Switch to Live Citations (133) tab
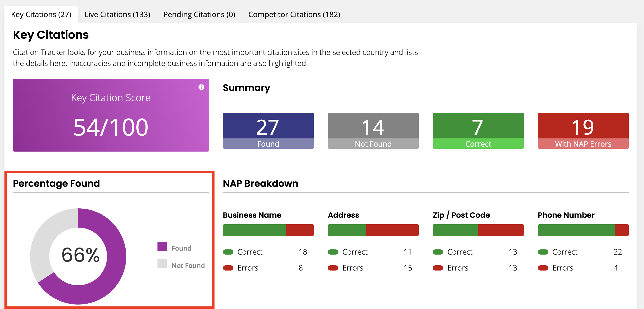The image size is (644, 309). (117, 15)
